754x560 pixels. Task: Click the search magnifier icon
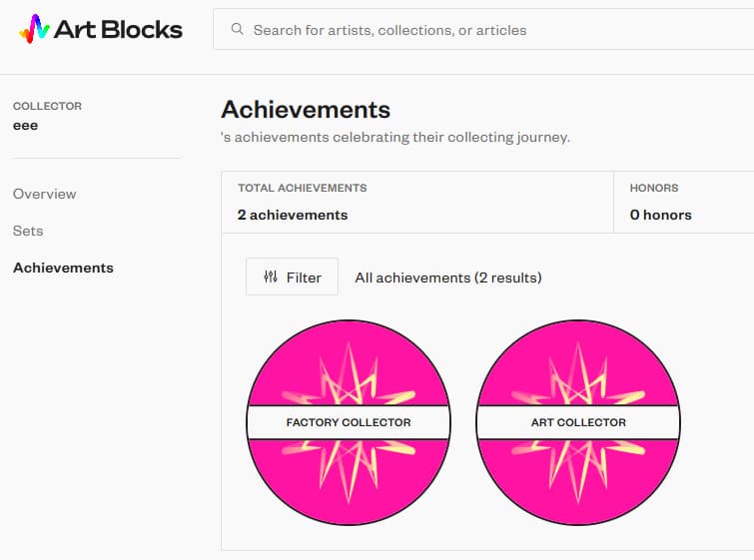click(x=237, y=30)
